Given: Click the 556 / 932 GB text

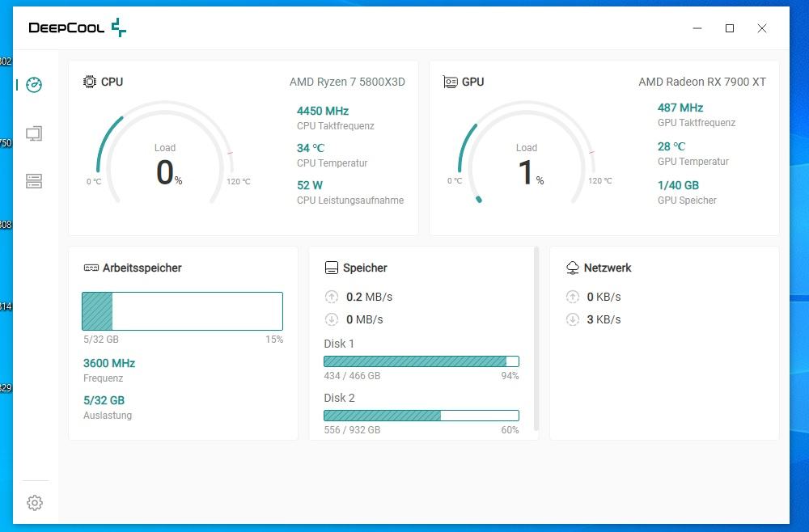Looking at the screenshot, I should 352,430.
